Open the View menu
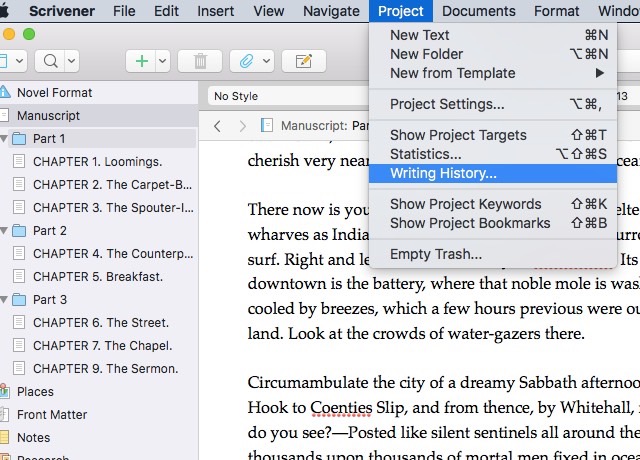This screenshot has height=460, width=640. point(269,11)
